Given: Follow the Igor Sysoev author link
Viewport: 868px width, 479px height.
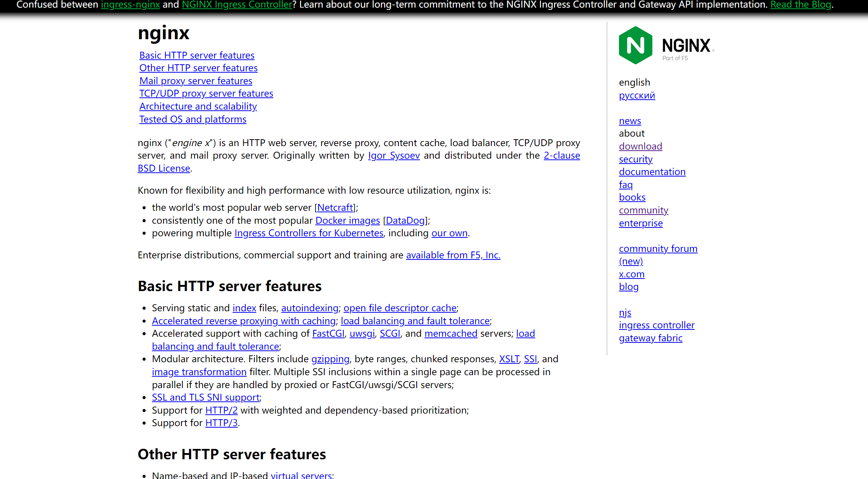Looking at the screenshot, I should 394,155.
